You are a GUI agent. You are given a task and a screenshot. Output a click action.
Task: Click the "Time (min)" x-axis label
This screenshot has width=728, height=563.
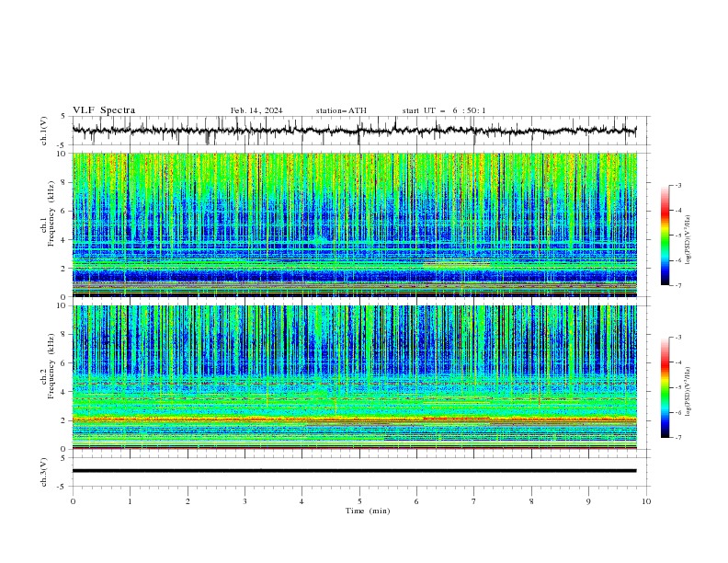pos(368,511)
